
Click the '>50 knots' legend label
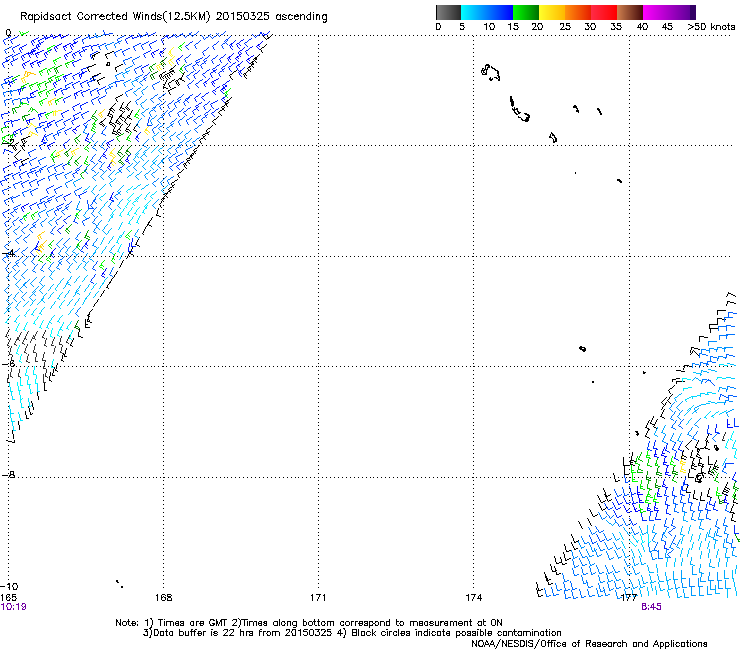click(x=711, y=27)
